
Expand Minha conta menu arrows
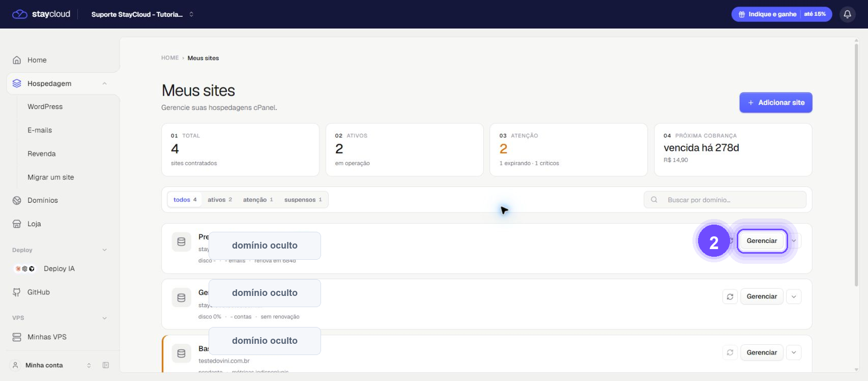click(x=89, y=365)
